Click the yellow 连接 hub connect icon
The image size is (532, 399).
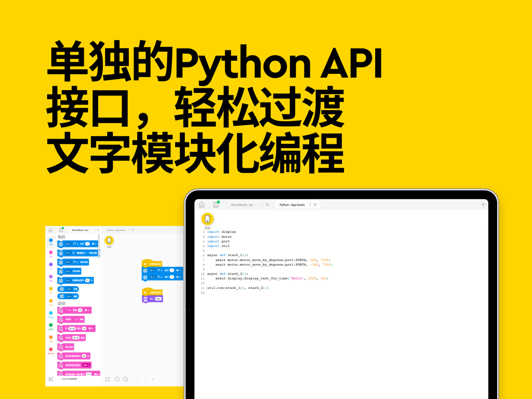207,219
